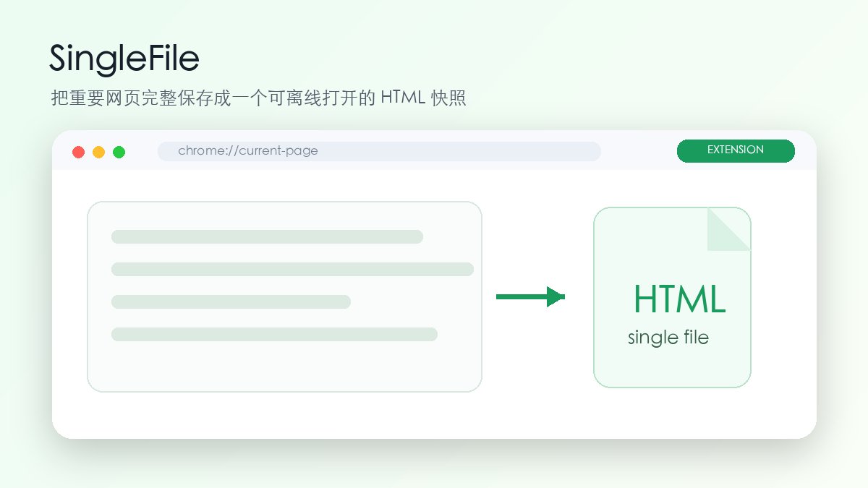Open the HTML document icon below its folded corner
The width and height of the screenshot is (868, 488).
pos(672,318)
